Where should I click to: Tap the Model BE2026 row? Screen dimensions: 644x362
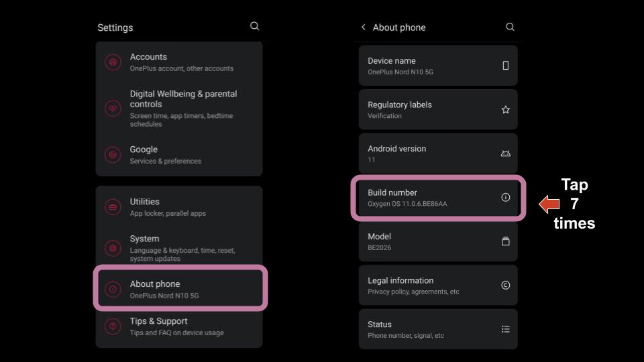(438, 241)
